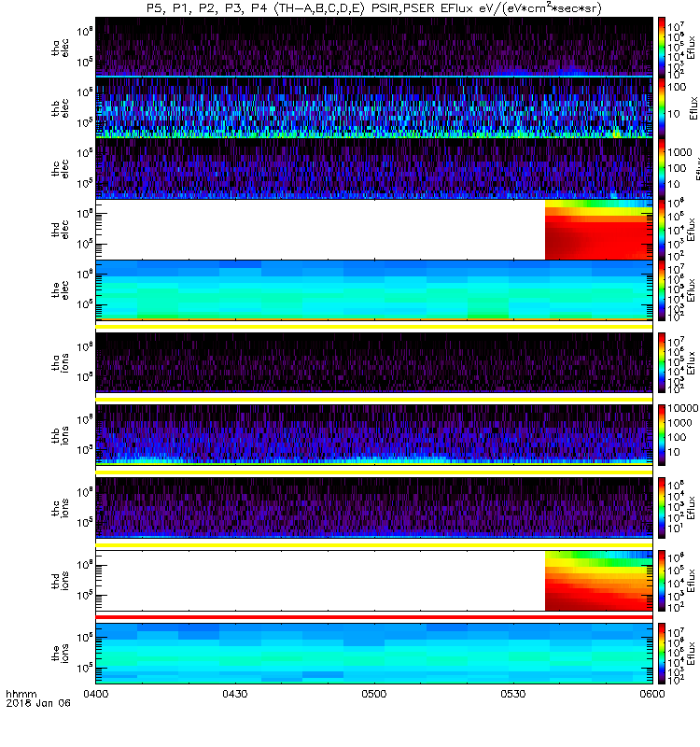Select the tha elec panel color bar
The height and width of the screenshot is (747, 700).
[x=662, y=48]
